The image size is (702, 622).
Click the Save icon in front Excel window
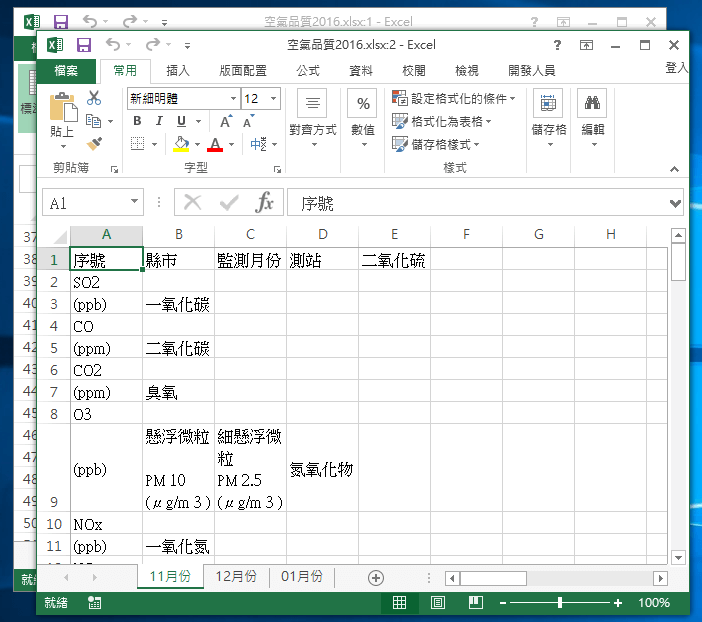pyautogui.click(x=84, y=45)
